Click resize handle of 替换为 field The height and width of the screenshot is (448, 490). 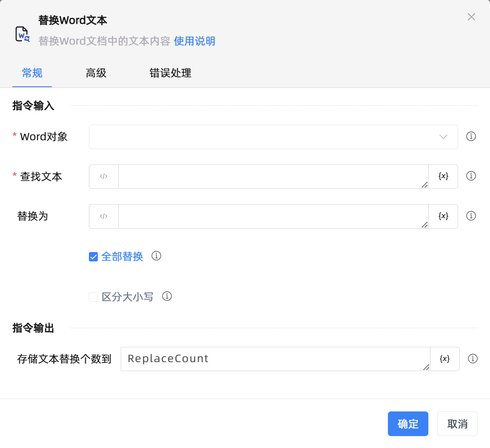tap(424, 225)
